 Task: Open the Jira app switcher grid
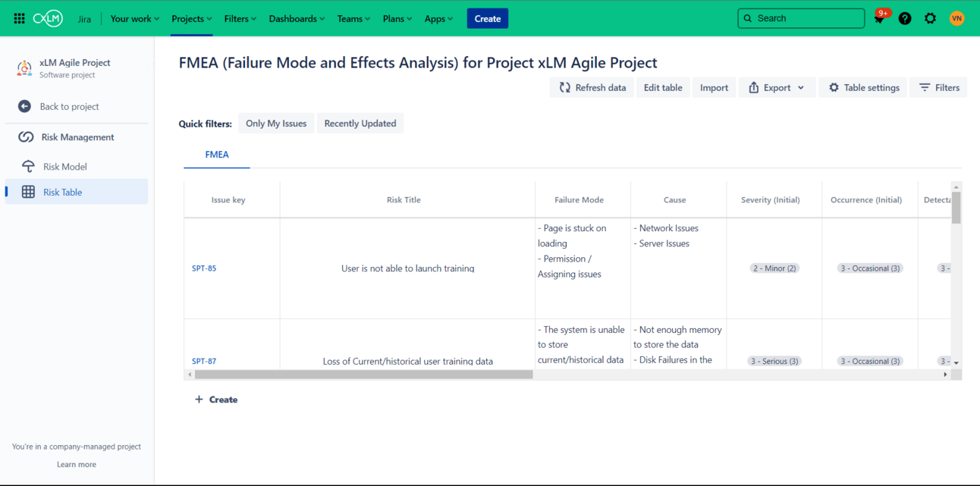[x=20, y=19]
